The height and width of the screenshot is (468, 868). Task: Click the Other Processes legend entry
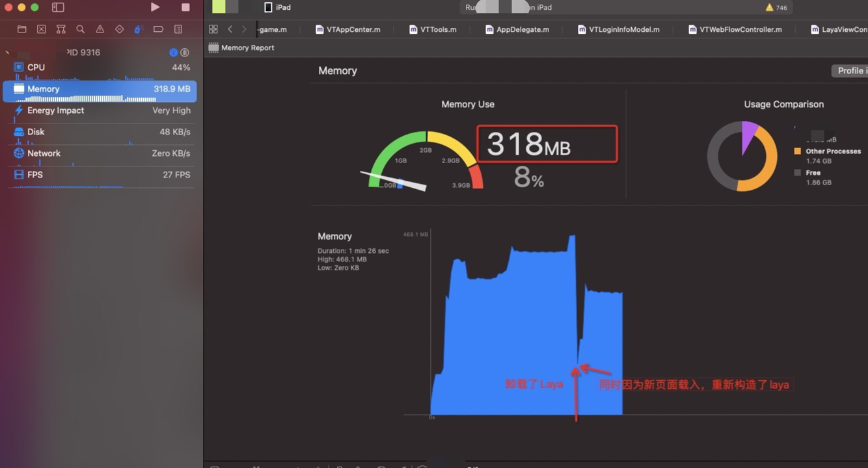[827, 151]
